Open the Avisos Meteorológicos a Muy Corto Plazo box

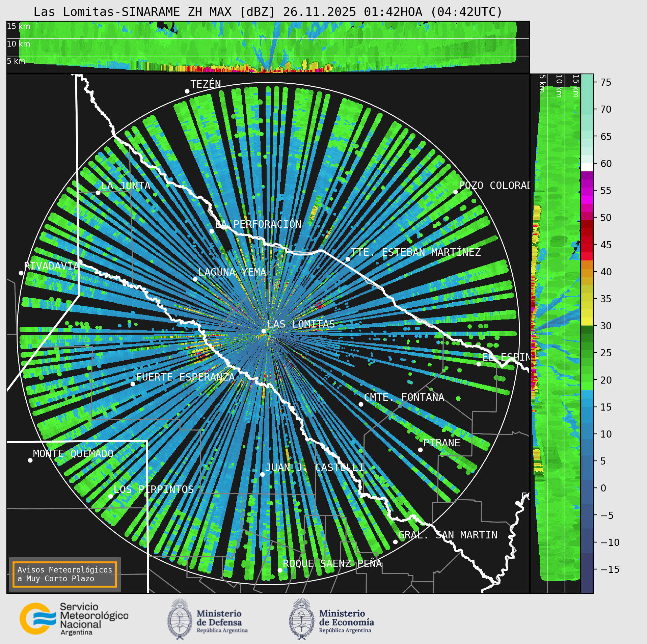click(64, 574)
